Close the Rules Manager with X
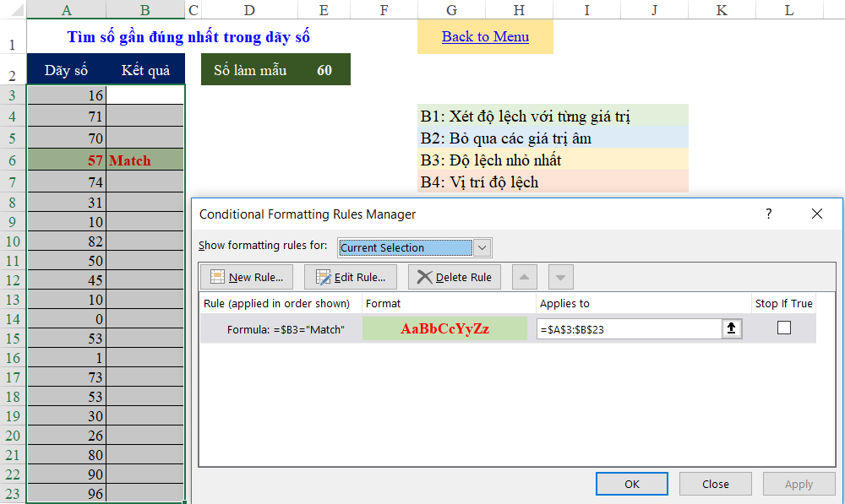The height and width of the screenshot is (504, 845). [x=817, y=214]
